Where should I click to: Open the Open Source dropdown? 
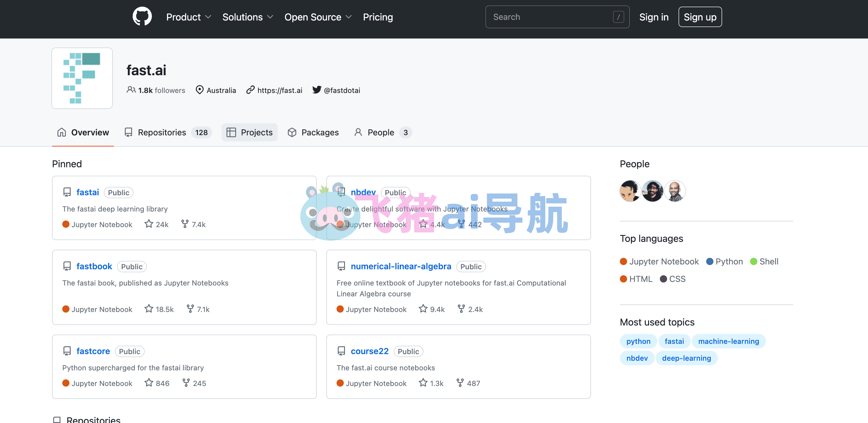[318, 17]
